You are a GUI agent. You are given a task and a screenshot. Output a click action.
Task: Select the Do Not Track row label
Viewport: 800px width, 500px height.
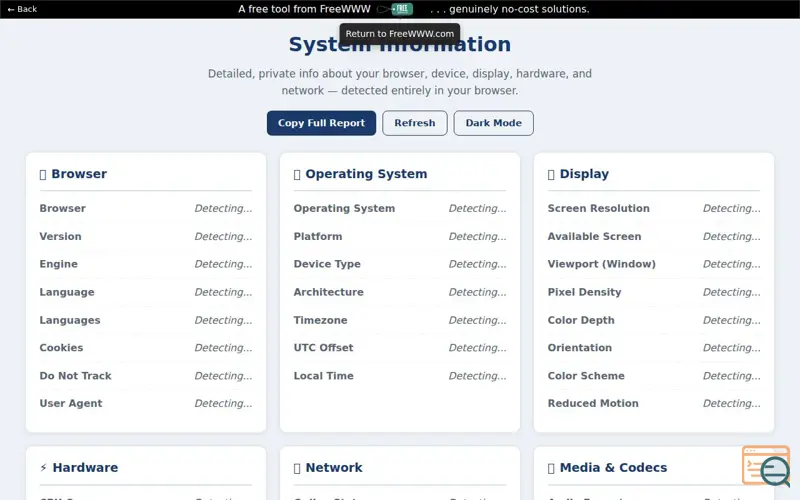(x=76, y=376)
